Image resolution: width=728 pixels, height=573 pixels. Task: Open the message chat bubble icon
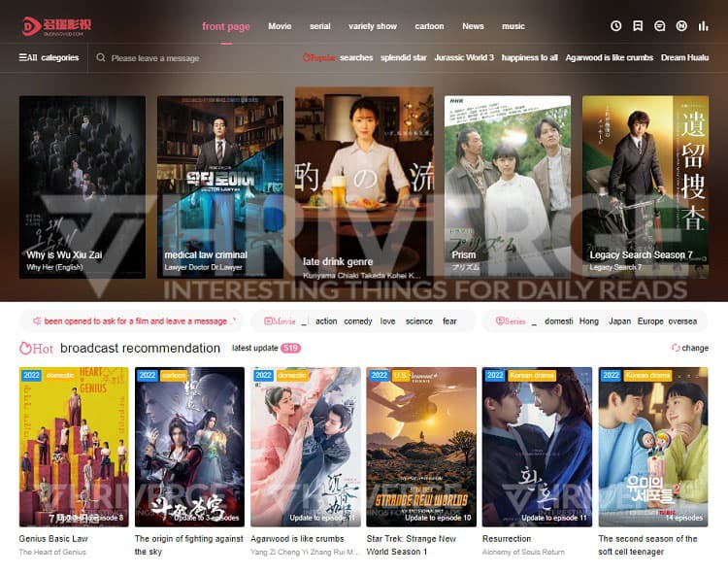click(660, 26)
